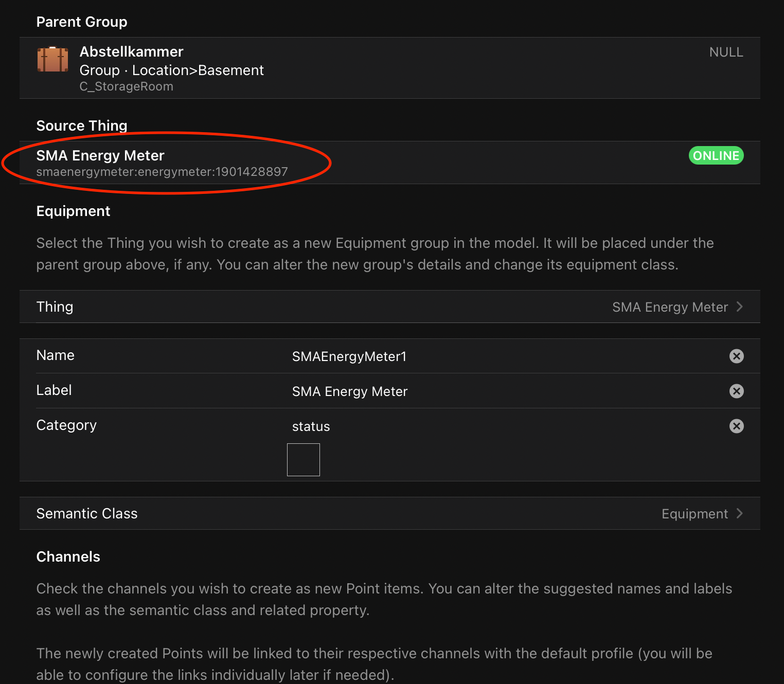The height and width of the screenshot is (684, 784).
Task: Clear the Label field with its X icon
Action: tap(736, 391)
